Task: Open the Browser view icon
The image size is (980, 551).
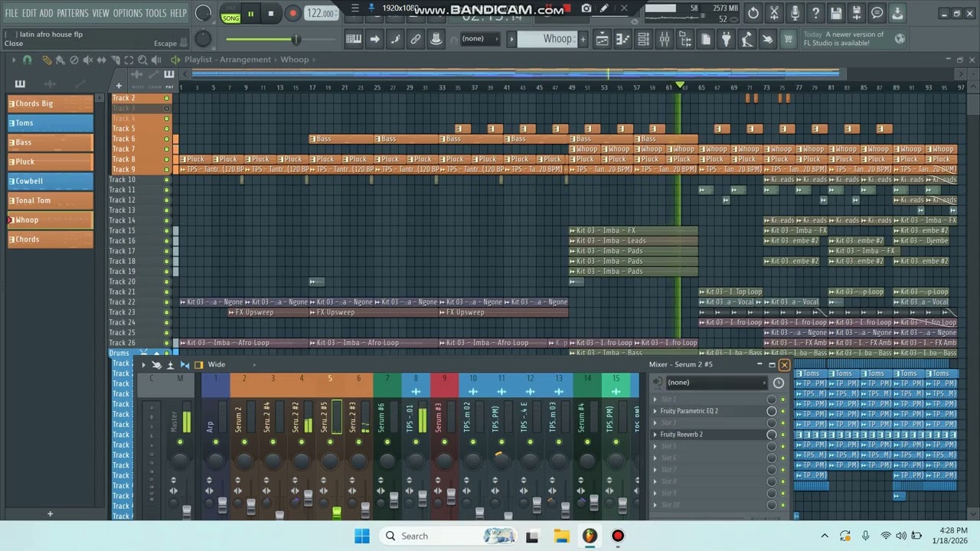Action: click(685, 39)
